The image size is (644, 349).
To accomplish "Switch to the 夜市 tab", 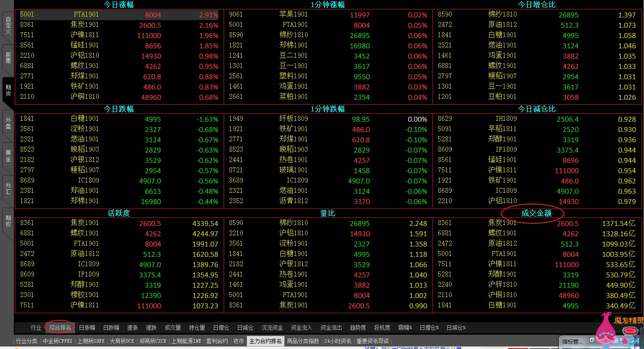I will tap(238, 341).
